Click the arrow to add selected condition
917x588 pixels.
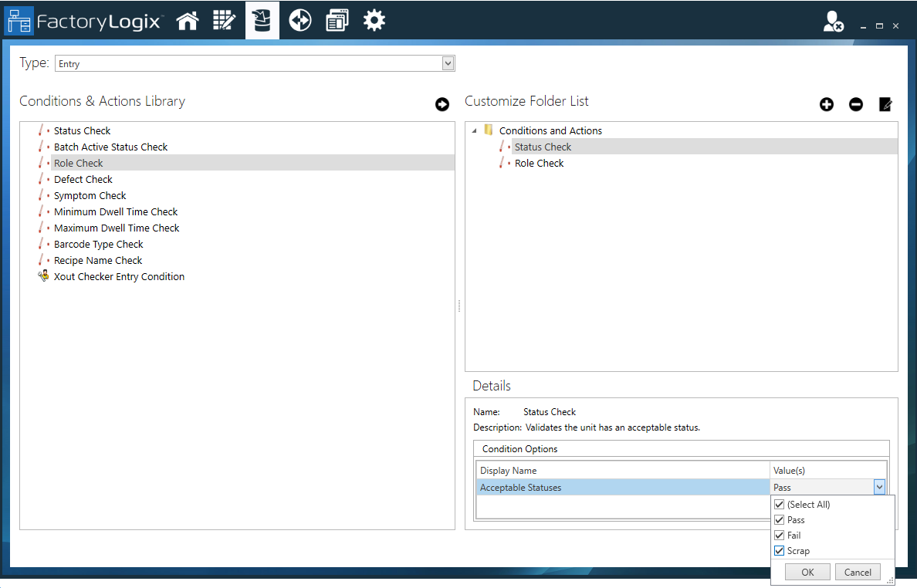coord(442,104)
